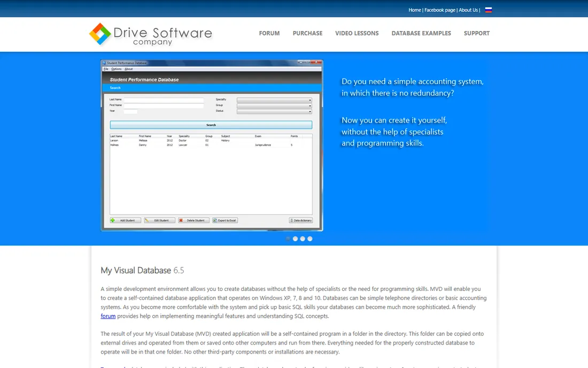
Task: Click the blue Search button in slide screenshot
Action: pos(211,125)
